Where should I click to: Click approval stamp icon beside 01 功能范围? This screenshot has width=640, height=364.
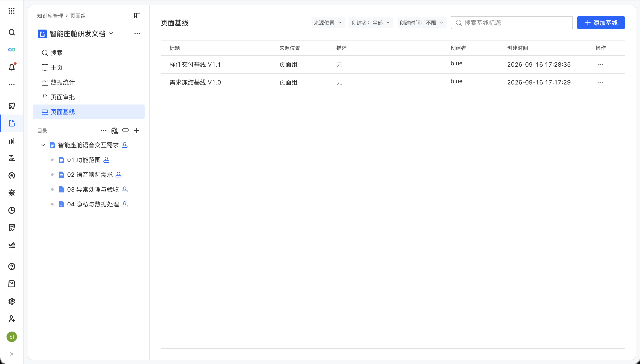pyautogui.click(x=106, y=160)
